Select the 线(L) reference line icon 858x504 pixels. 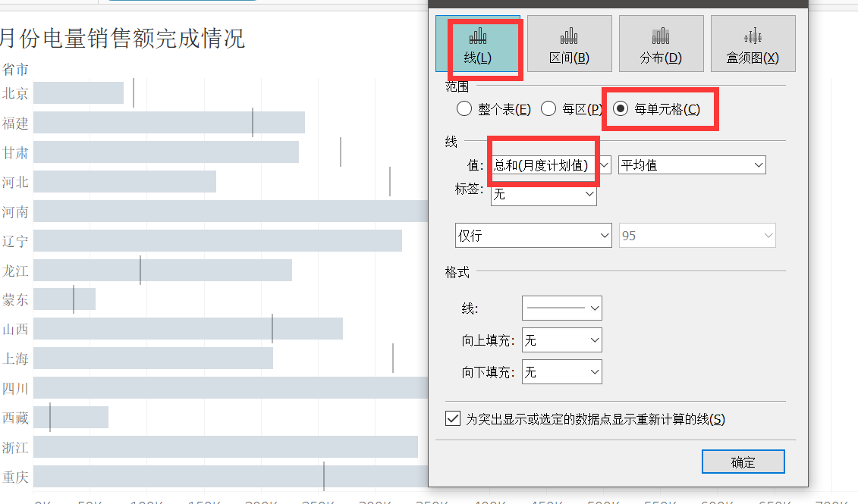click(x=478, y=43)
